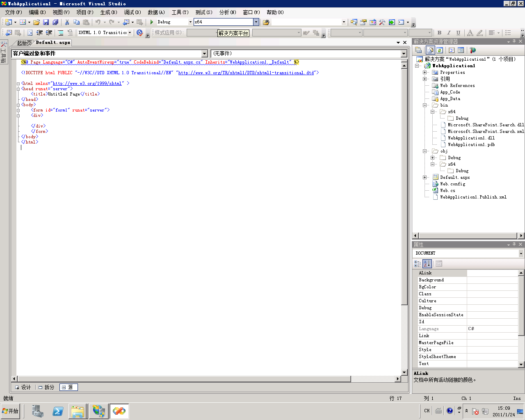This screenshot has width=525, height=420.
Task: Click the Open File folder icon
Action: 37,22
